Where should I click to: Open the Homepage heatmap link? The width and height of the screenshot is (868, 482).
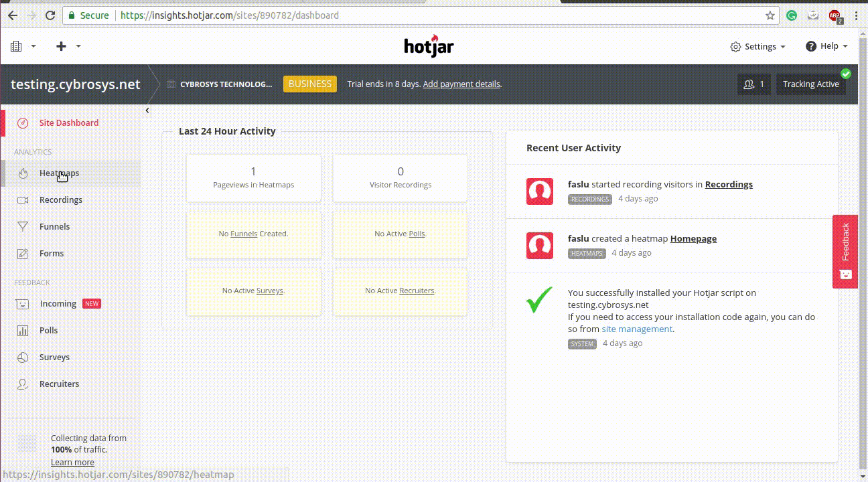[x=693, y=238]
